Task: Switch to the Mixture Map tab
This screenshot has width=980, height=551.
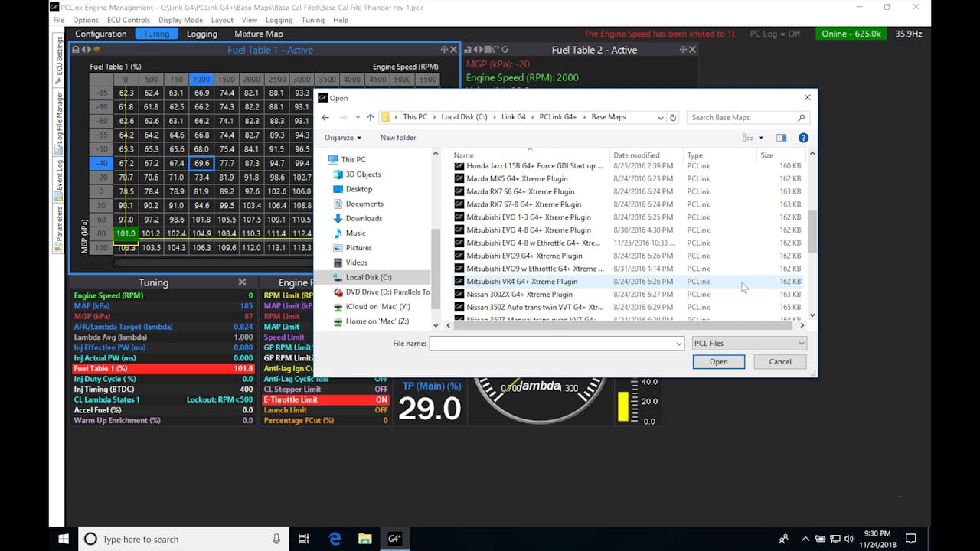Action: click(x=260, y=34)
